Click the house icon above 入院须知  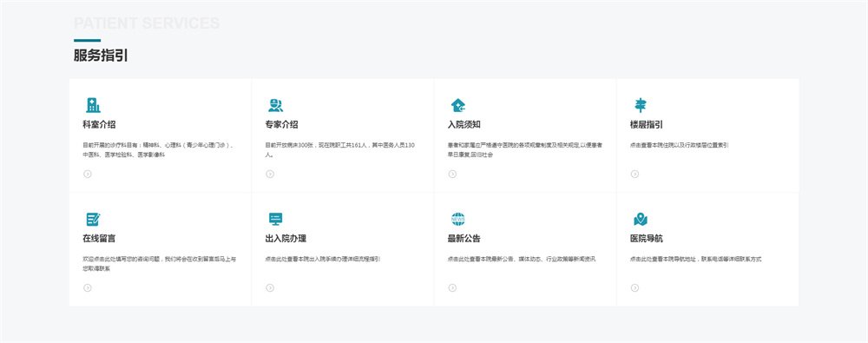pyautogui.click(x=457, y=105)
